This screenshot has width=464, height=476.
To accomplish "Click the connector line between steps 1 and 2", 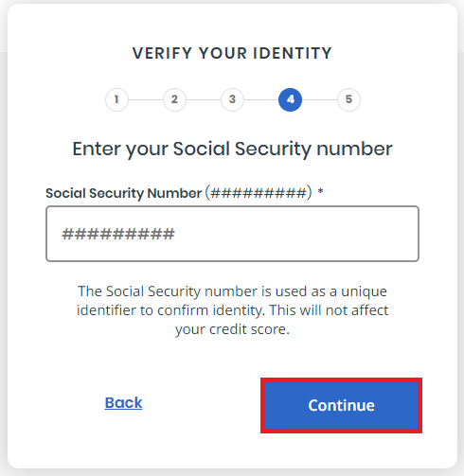I will click(x=146, y=99).
